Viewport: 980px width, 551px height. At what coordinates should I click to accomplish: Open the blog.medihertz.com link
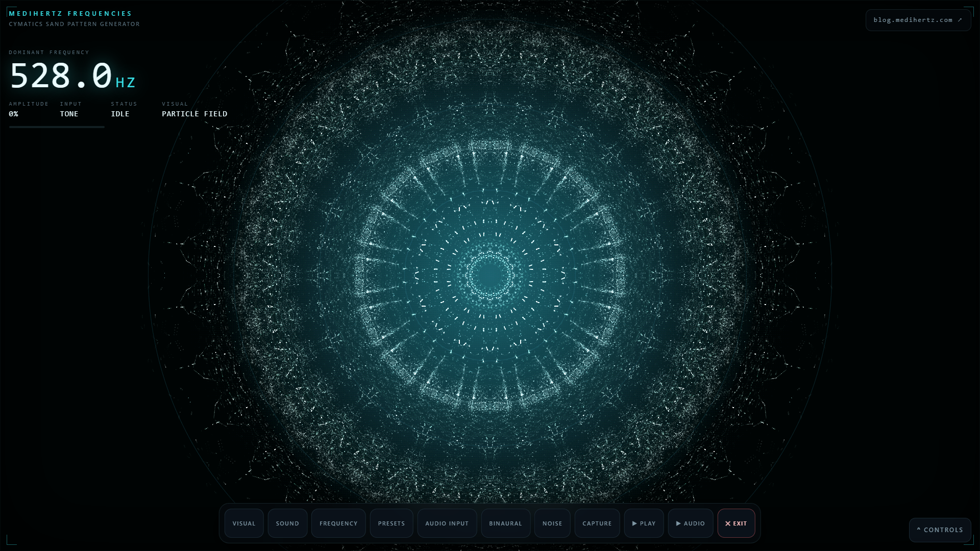coord(918,20)
